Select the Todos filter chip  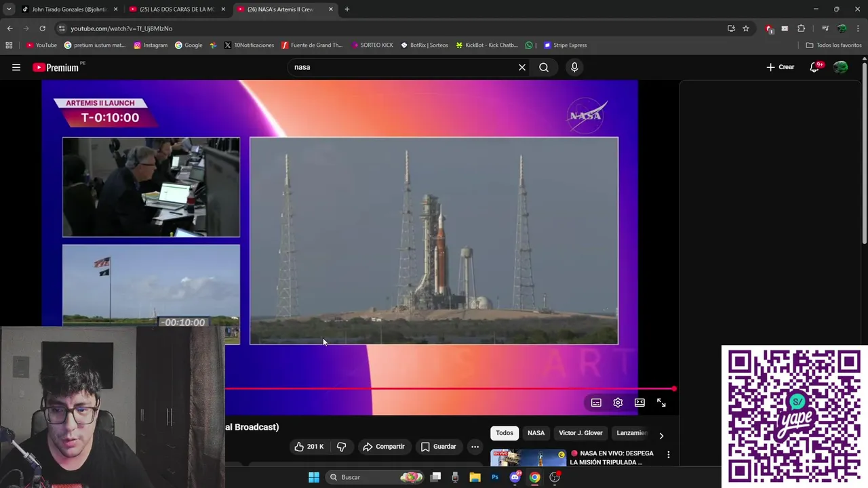coord(505,433)
